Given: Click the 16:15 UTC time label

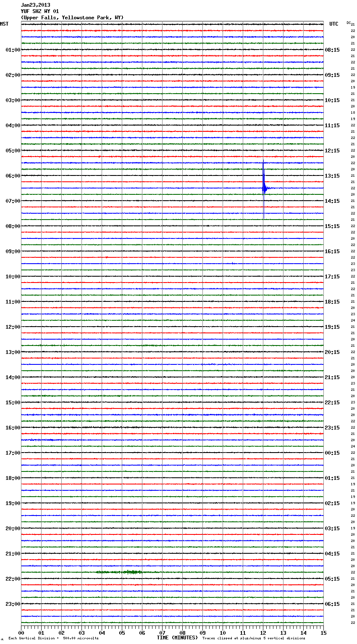Looking at the screenshot, I should [x=332, y=251].
